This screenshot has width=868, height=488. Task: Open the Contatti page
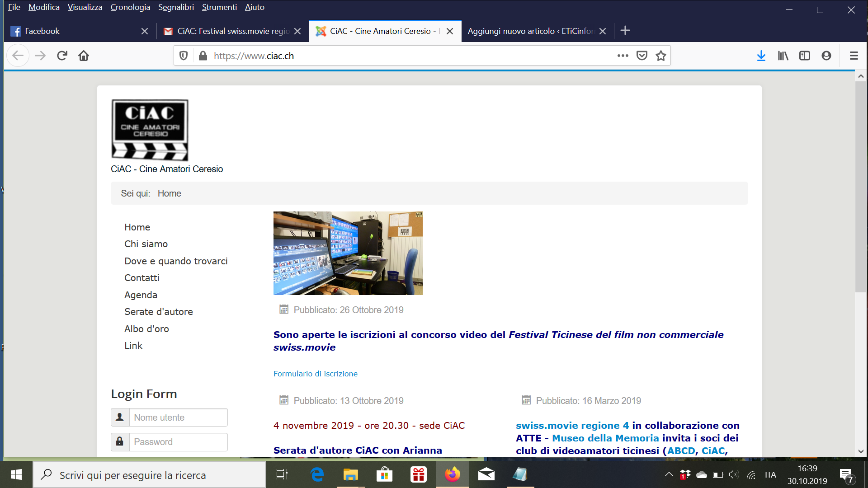point(142,278)
